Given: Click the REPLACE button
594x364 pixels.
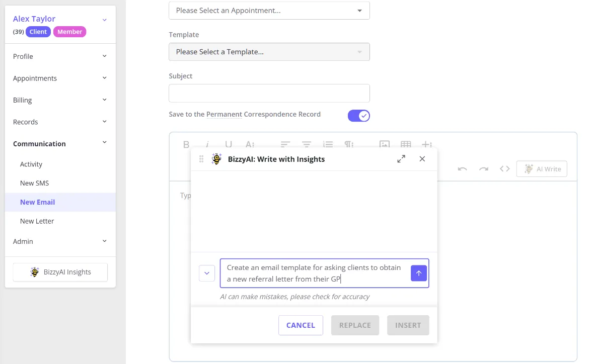Looking at the screenshot, I should tap(355, 325).
